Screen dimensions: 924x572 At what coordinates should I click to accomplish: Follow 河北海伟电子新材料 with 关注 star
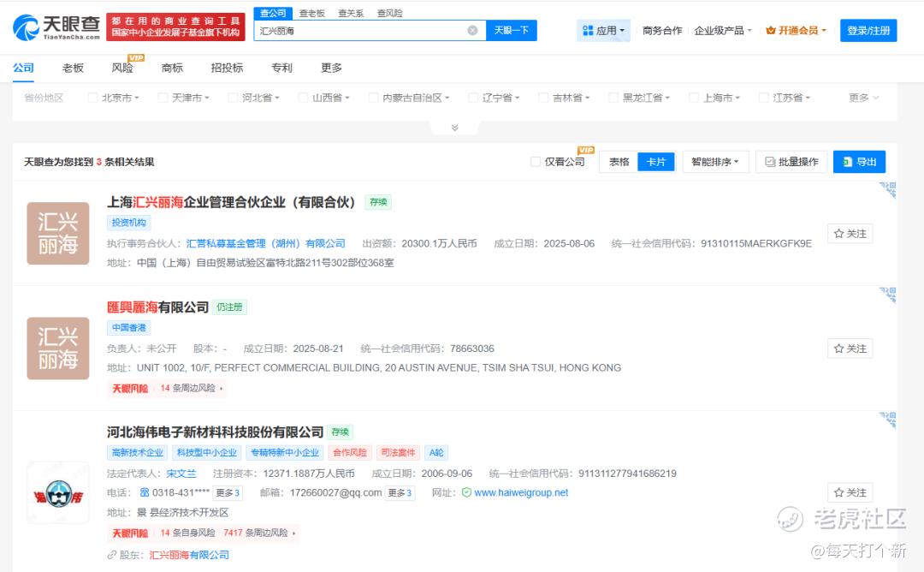tap(850, 492)
